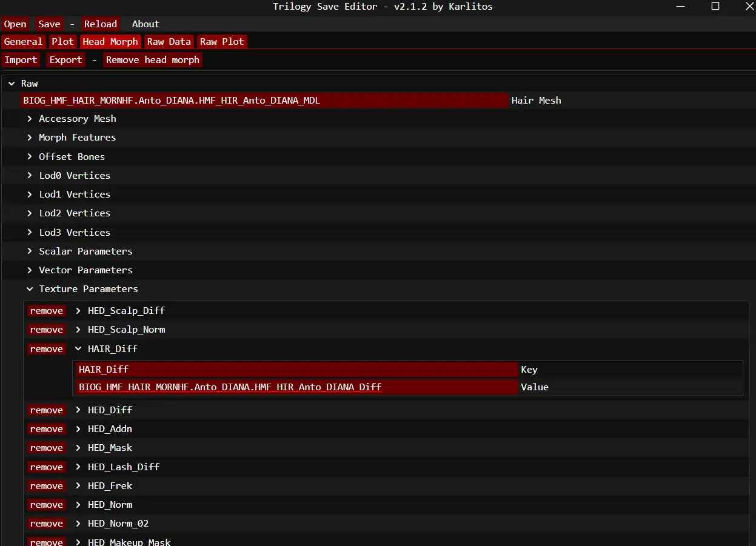The image size is (756, 546).
Task: Expand the HED_Mask entry
Action: click(78, 448)
